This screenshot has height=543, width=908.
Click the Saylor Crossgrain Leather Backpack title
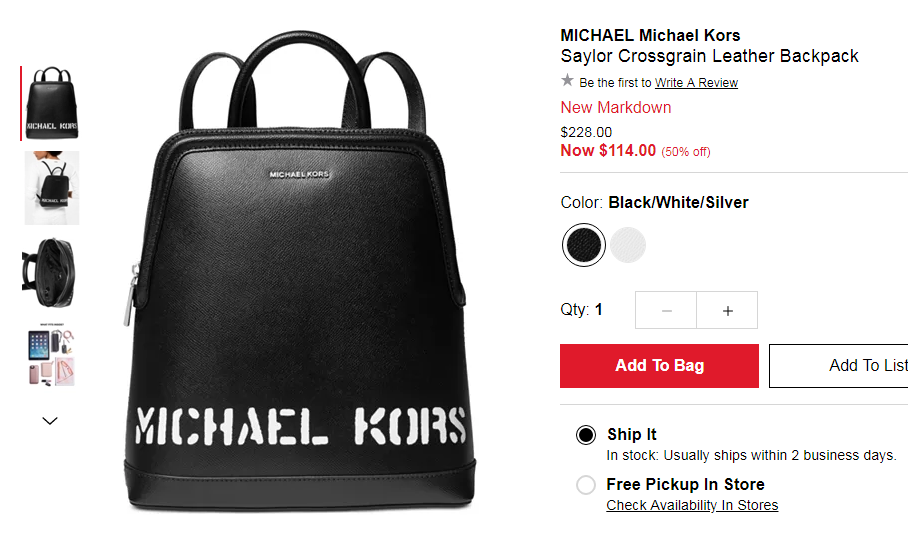tap(709, 56)
